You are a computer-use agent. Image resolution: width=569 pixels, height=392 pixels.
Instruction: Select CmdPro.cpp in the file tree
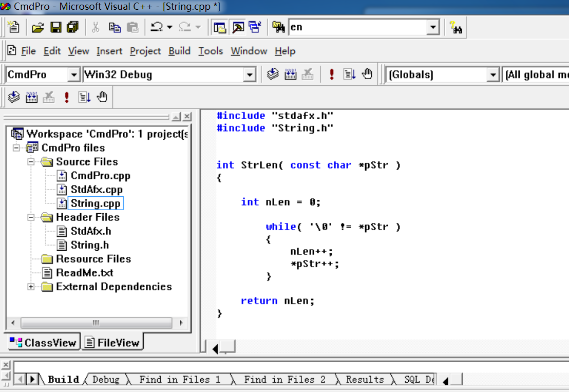click(100, 176)
